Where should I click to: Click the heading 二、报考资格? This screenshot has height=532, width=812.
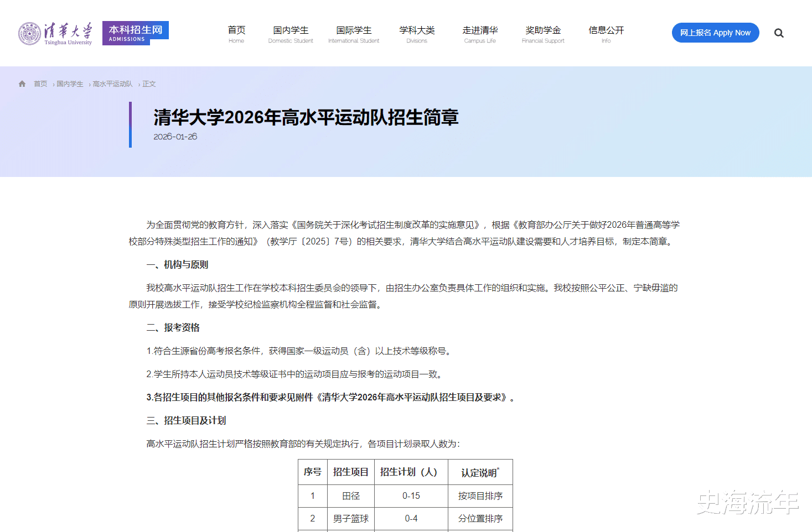point(173,328)
